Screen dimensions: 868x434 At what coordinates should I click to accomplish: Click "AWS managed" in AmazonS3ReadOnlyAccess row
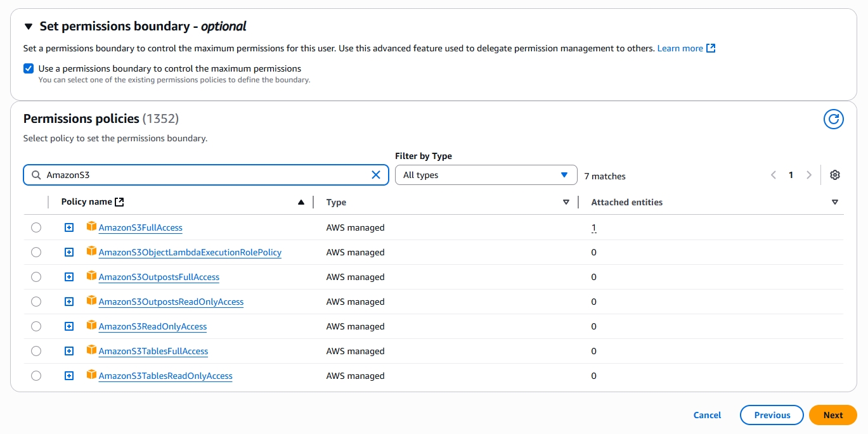click(x=356, y=326)
